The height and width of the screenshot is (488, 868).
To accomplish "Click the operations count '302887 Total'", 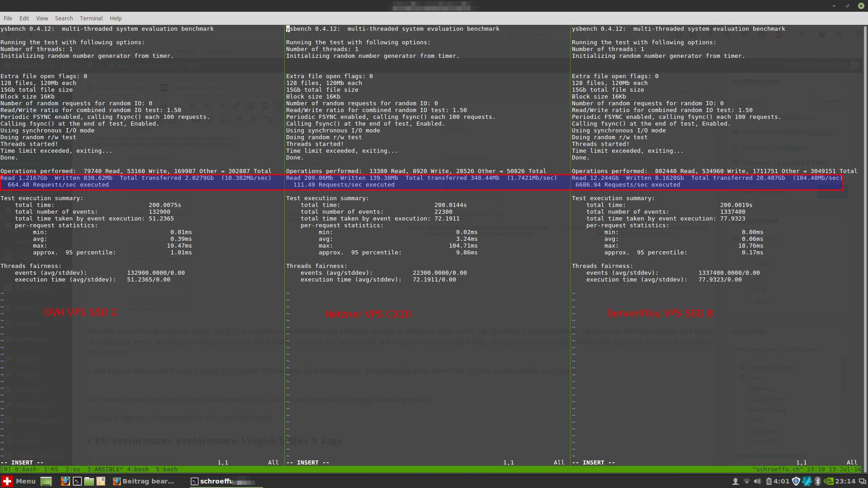I will coord(250,171).
